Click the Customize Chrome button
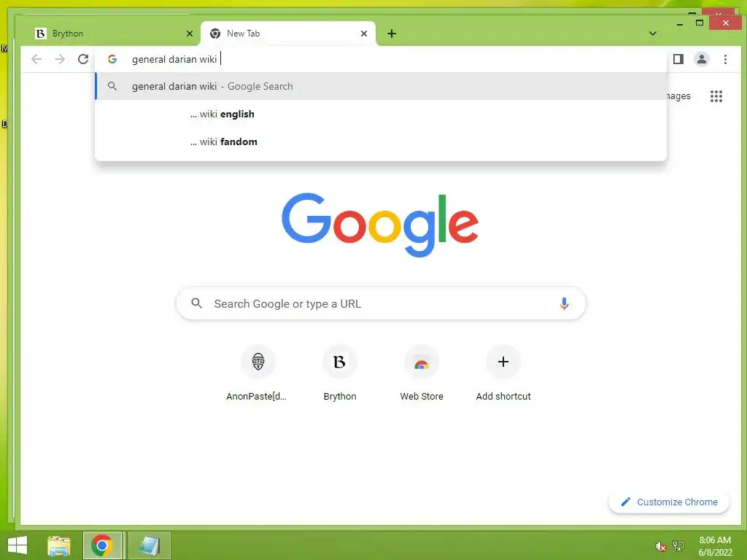Screen dimensions: 747x560 tap(669, 502)
